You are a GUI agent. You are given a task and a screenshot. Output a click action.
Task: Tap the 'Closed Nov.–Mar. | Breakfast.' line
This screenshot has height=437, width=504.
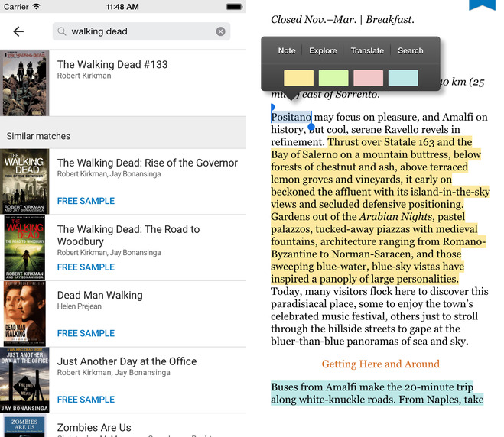[343, 20]
